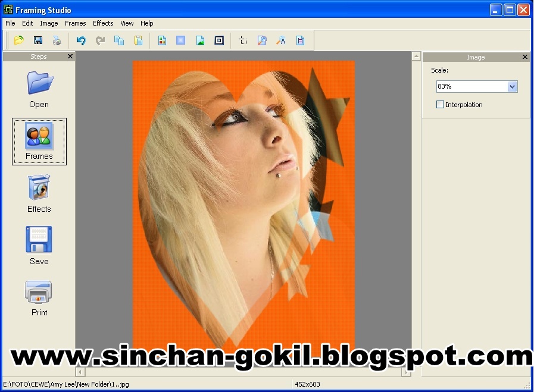Open the Scale percentage dropdown
The height and width of the screenshot is (392, 534).
pyautogui.click(x=512, y=86)
